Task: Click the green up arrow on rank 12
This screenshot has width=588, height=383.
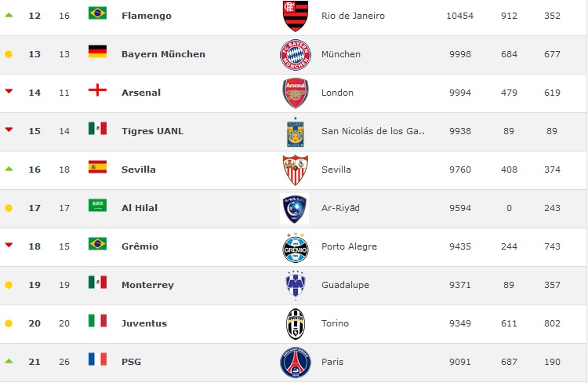Action: (x=9, y=15)
